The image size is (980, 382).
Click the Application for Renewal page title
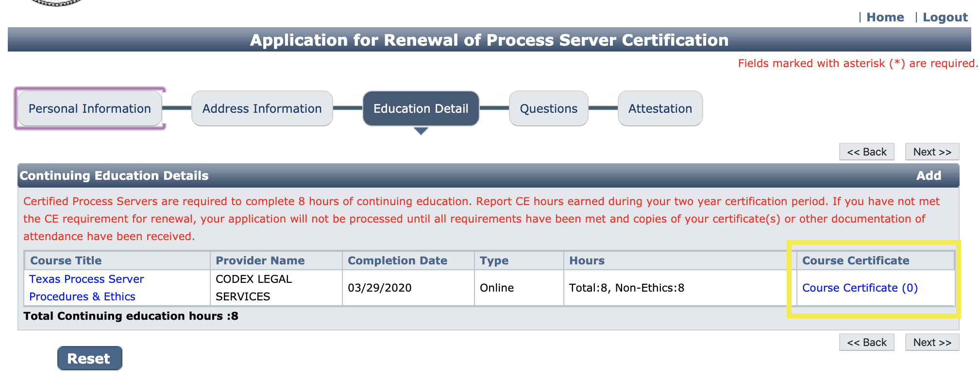pyautogui.click(x=489, y=40)
